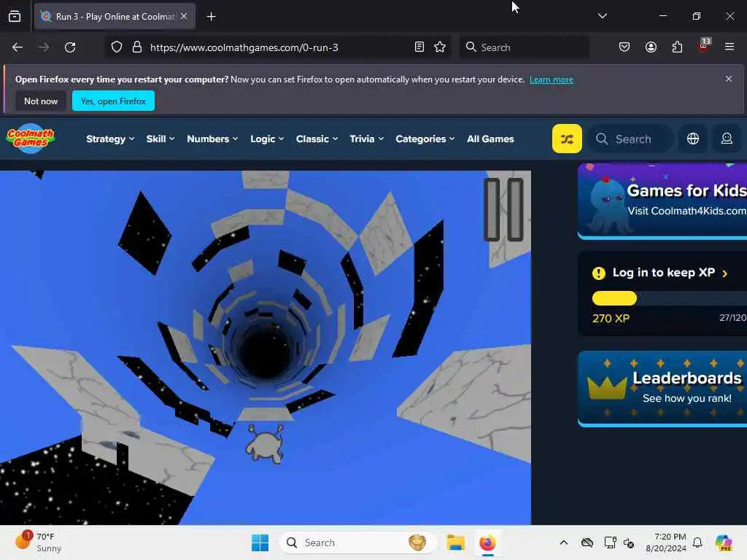Click the muted volume tray icon
The height and width of the screenshot is (560, 747).
point(629,543)
